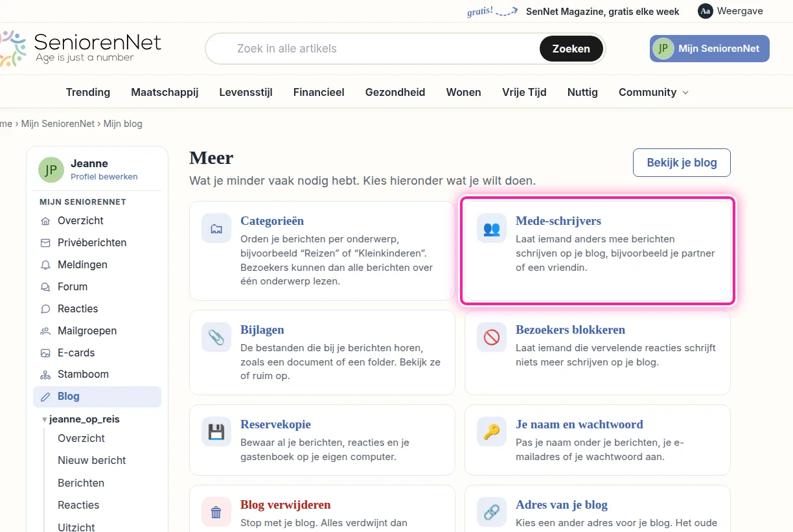Select Nieuw bericht under jeanne_op_reis
This screenshot has width=793, height=532.
pyautogui.click(x=92, y=461)
